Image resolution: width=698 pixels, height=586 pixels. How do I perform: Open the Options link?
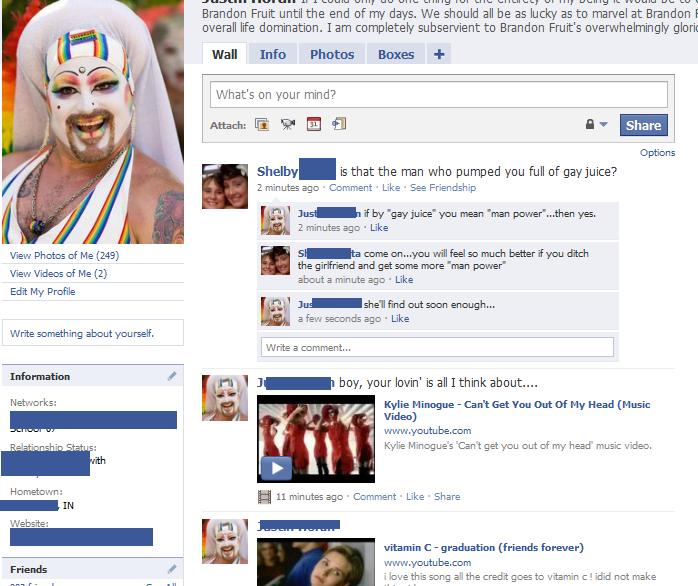[657, 153]
